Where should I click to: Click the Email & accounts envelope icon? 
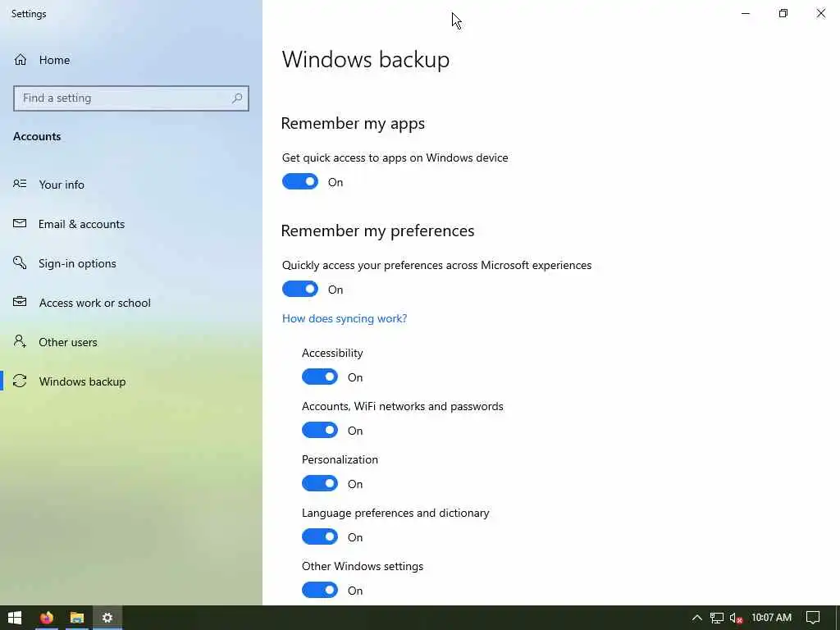pyautogui.click(x=20, y=223)
